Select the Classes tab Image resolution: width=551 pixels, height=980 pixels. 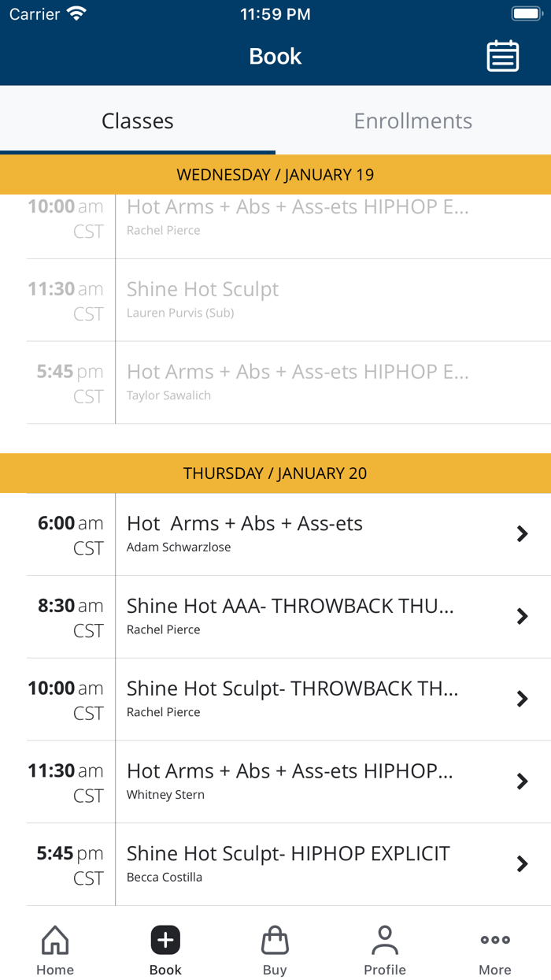pos(138,121)
